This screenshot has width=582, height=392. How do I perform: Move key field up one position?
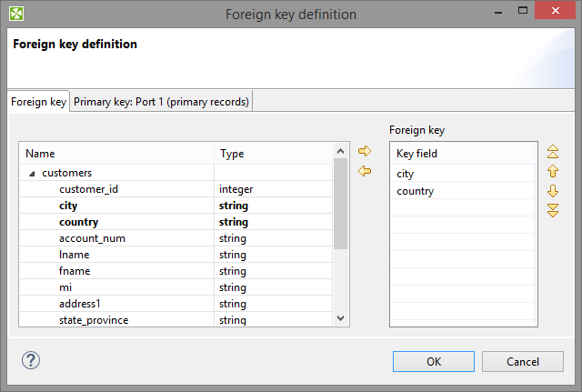pyautogui.click(x=552, y=171)
